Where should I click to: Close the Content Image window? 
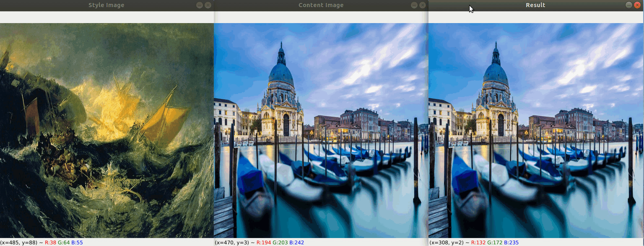(x=423, y=5)
